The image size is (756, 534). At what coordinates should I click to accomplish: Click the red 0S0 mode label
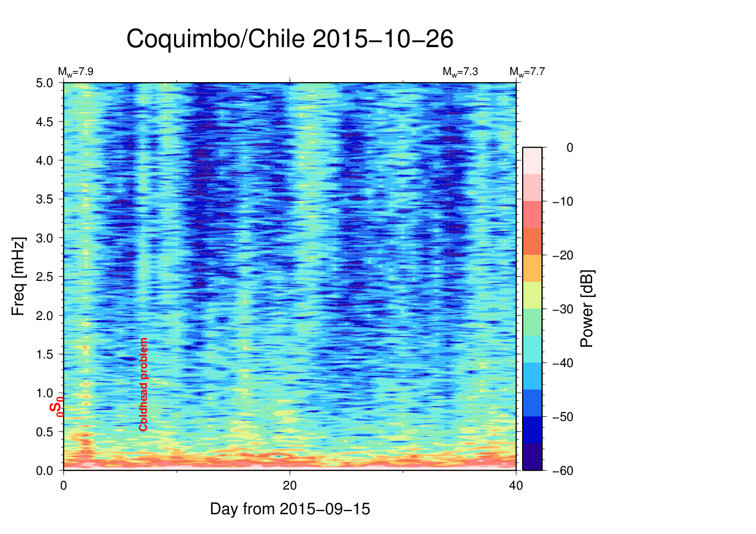click(x=57, y=407)
